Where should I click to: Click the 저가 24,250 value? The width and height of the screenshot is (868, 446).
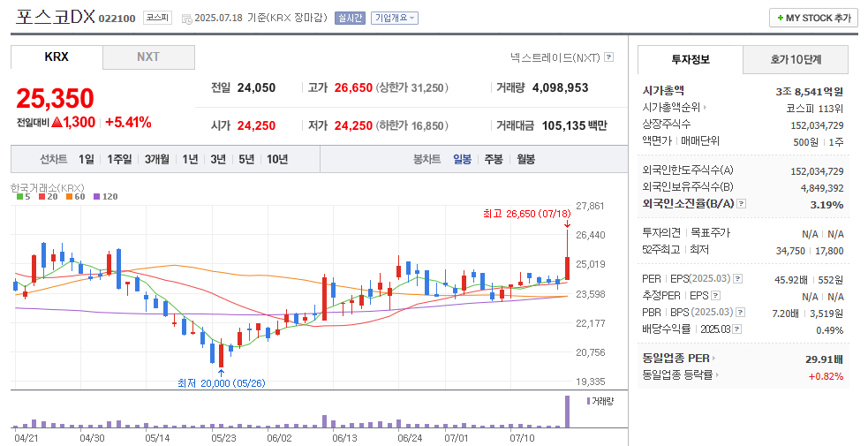coord(353,125)
